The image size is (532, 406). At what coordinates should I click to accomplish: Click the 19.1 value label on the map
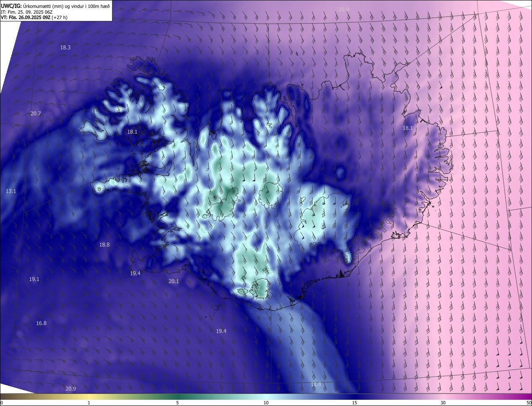[x=34, y=279]
